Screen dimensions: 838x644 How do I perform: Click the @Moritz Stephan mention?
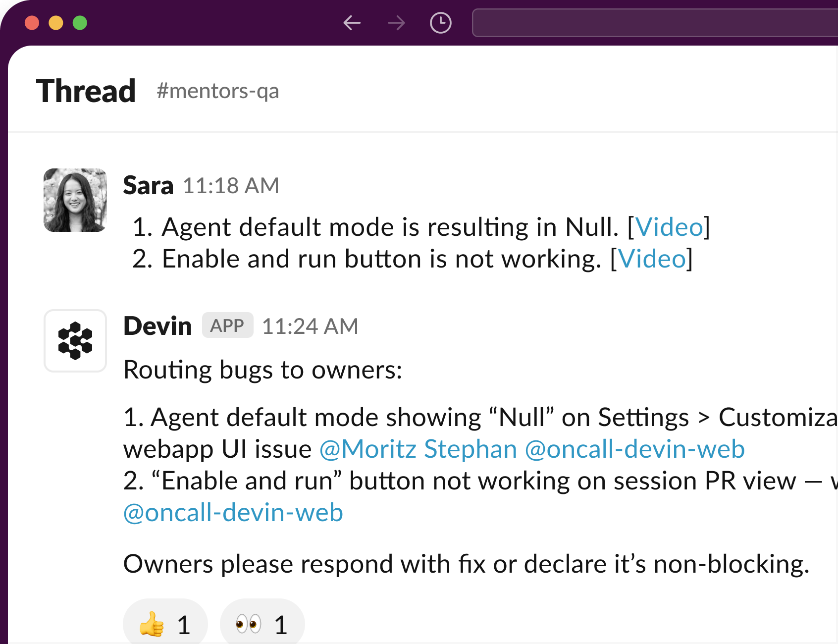pos(418,449)
